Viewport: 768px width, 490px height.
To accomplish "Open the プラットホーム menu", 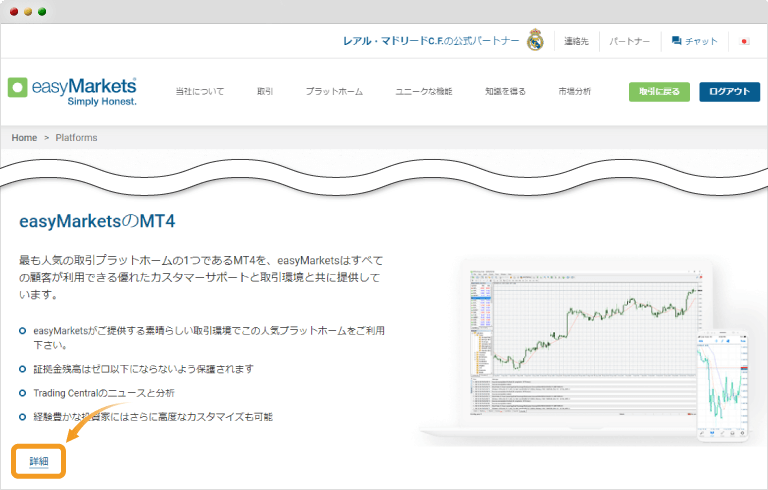I will click(x=334, y=91).
